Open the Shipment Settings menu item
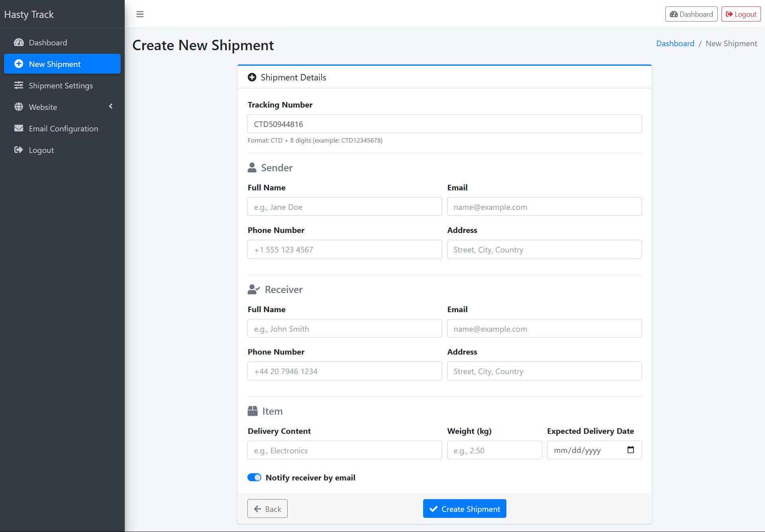 coord(61,86)
